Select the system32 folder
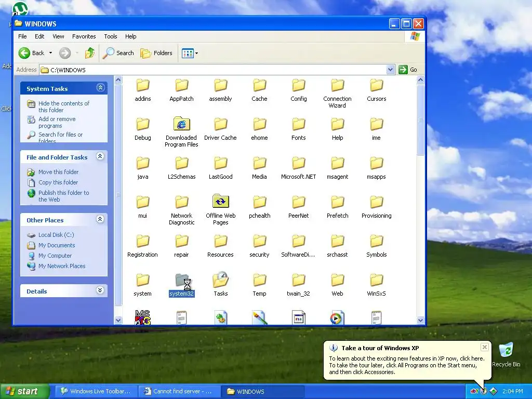This screenshot has height=399, width=532. [181, 285]
